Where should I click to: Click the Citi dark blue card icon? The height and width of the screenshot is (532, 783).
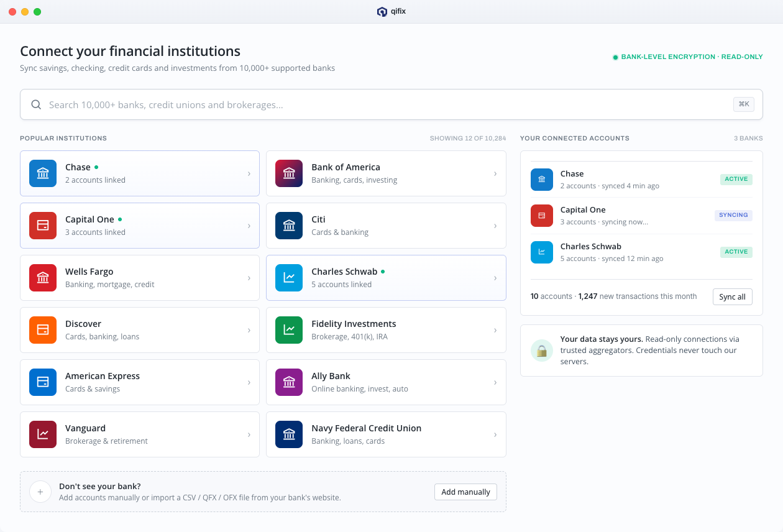click(289, 226)
